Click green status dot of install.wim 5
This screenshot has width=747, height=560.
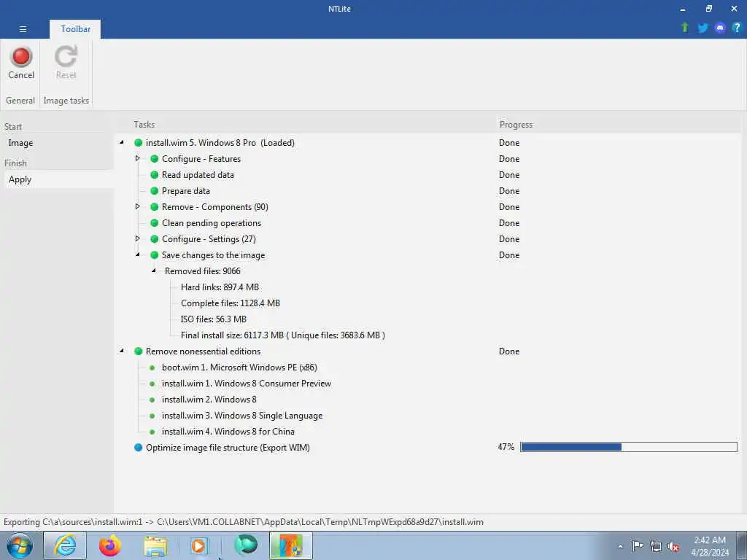coord(138,142)
